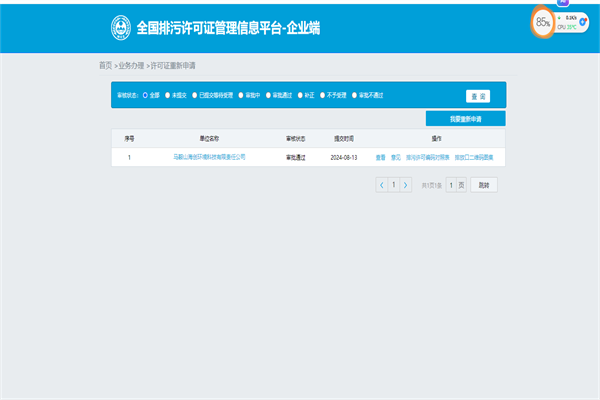Select the 审批通过 radio filter
The image size is (600, 400).
coord(267,95)
